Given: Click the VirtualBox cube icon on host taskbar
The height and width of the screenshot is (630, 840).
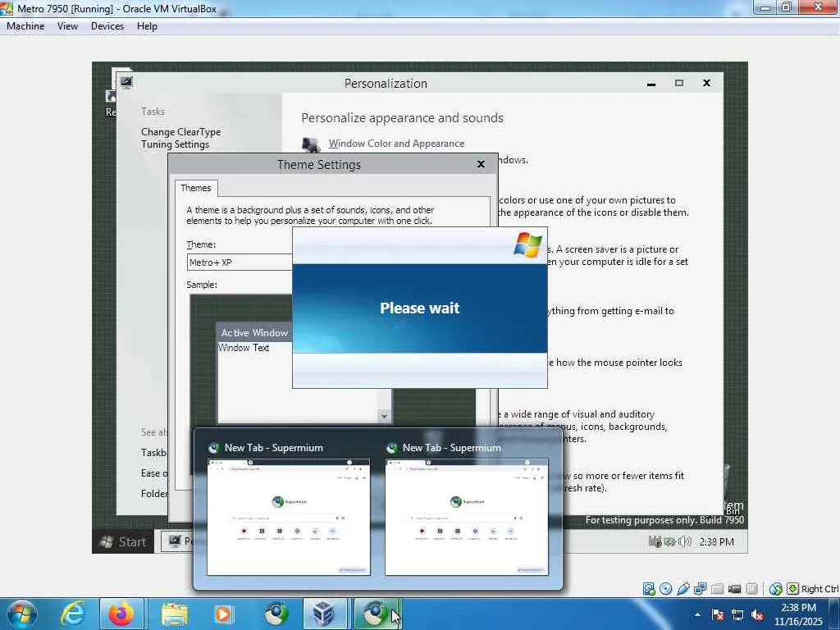Looking at the screenshot, I should tap(325, 614).
